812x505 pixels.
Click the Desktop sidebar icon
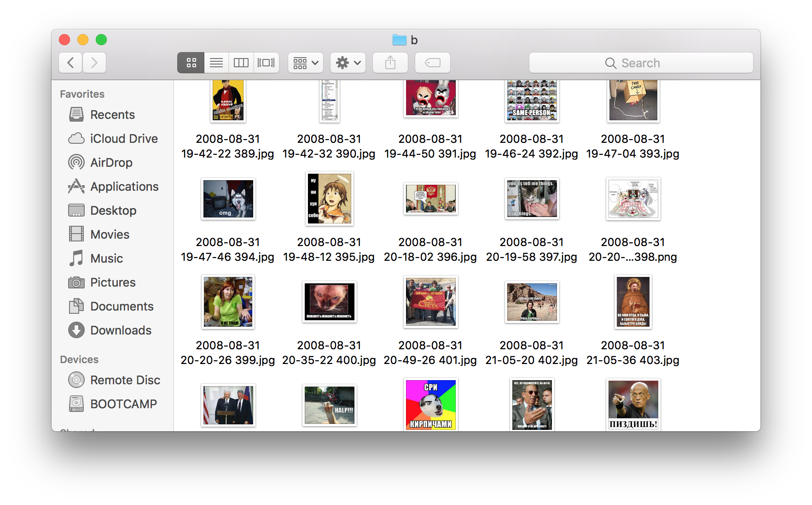pos(76,211)
